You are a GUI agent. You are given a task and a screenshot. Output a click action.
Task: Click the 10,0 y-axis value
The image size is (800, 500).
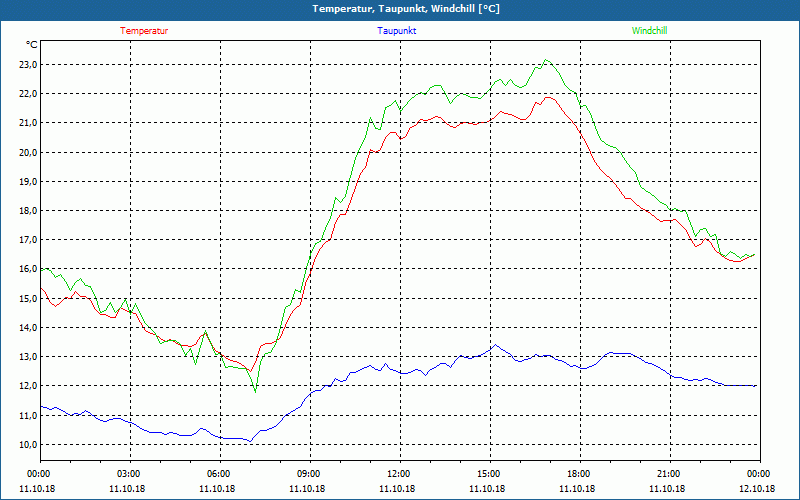(x=29, y=444)
